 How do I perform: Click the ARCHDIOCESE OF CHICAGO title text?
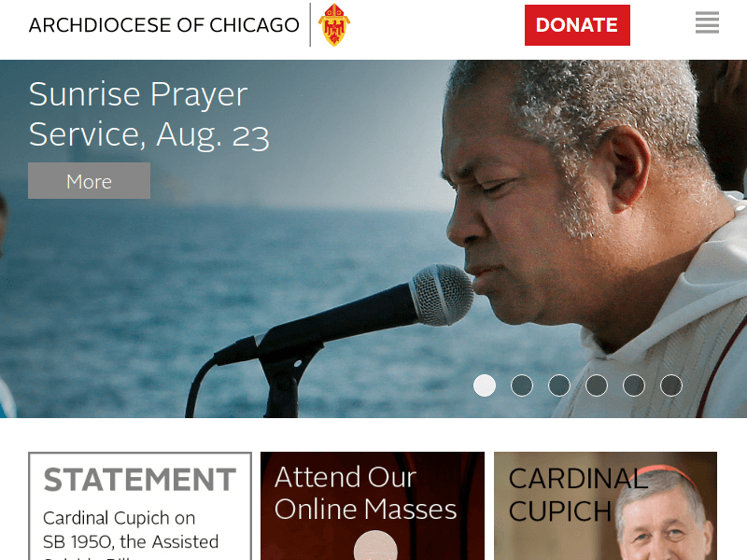pos(164,25)
